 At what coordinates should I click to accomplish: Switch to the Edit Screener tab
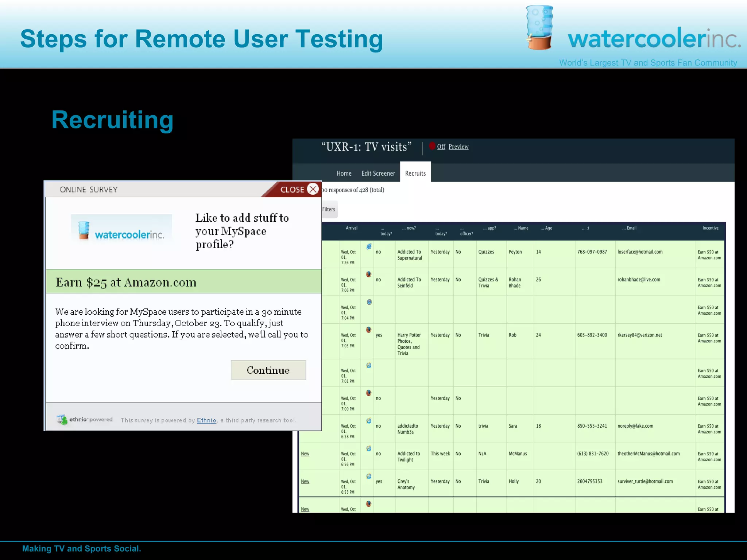[378, 174]
